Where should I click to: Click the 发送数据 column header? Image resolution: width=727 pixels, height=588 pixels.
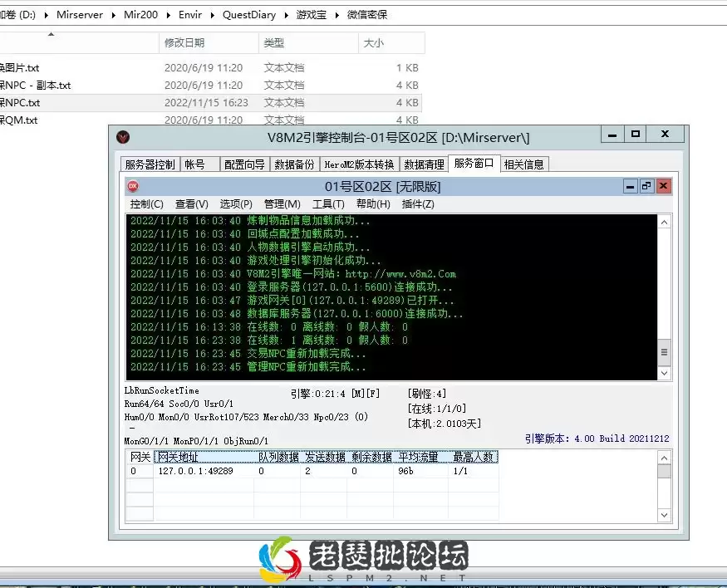(325, 457)
